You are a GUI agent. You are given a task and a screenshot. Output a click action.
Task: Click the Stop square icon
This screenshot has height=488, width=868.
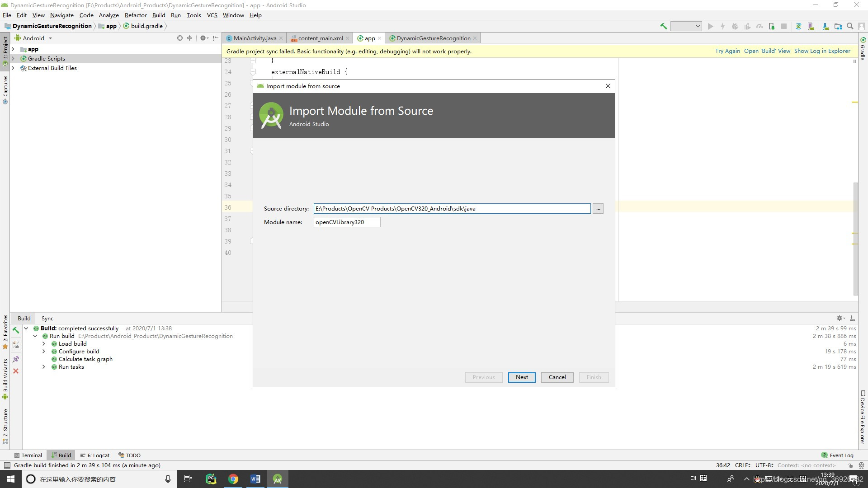pos(784,26)
